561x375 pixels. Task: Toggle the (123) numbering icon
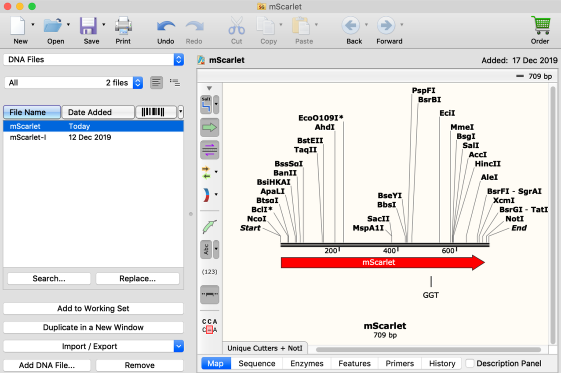click(x=210, y=272)
